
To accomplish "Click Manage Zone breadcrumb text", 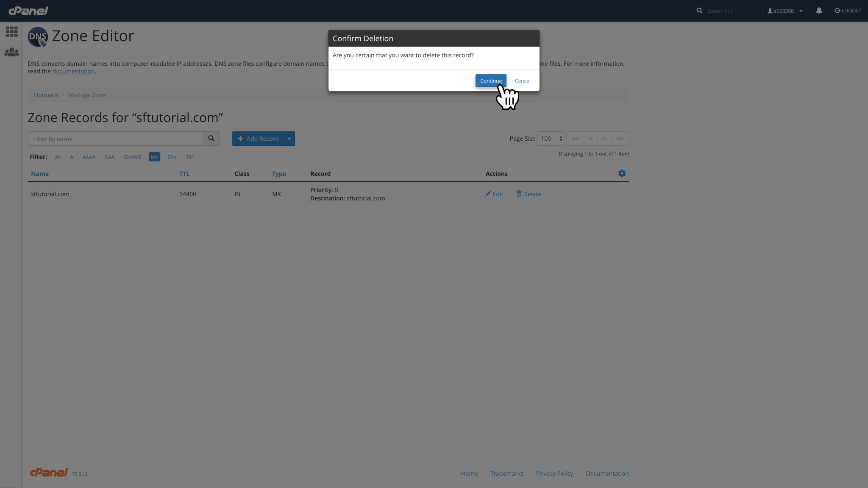I will (x=87, y=95).
